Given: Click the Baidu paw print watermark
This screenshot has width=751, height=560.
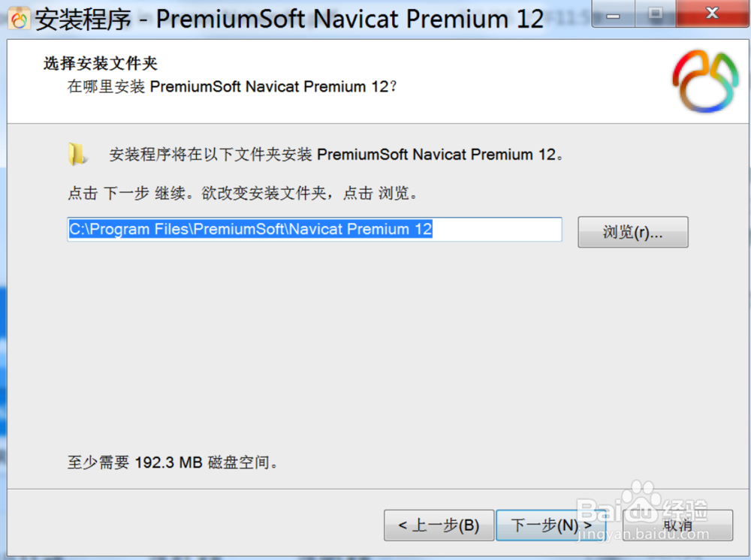Looking at the screenshot, I should coord(640,497).
